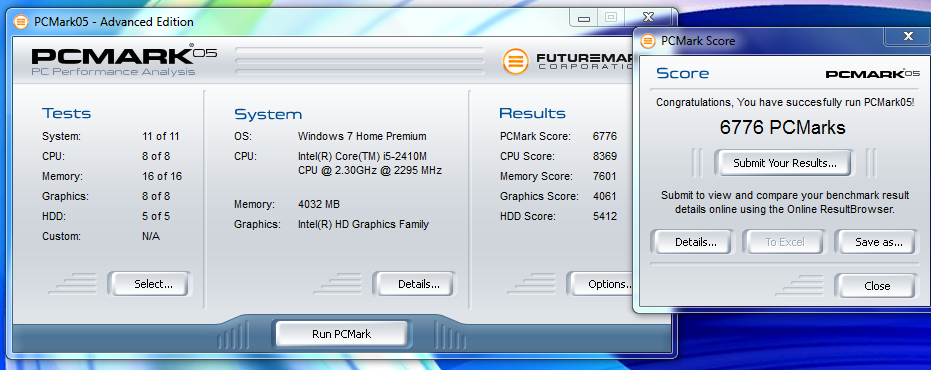Click the Score heading in dialog
The image size is (931, 370).
(682, 74)
